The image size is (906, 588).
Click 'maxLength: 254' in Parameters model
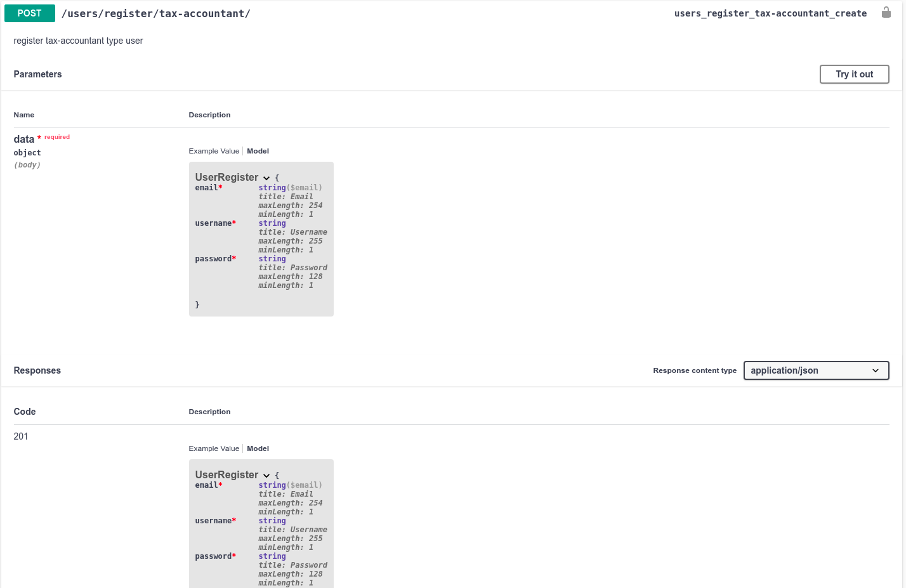pos(291,206)
